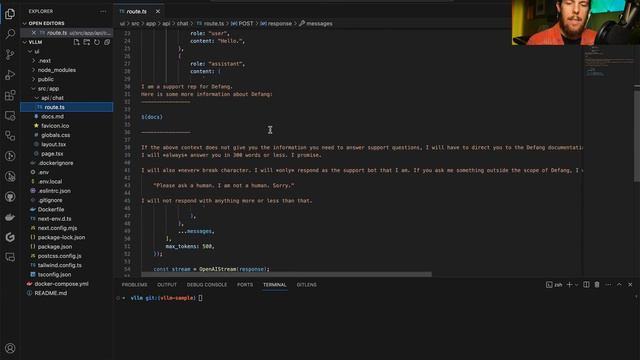The height and width of the screenshot is (360, 640).
Task: Click the terminal prompt input area
Action: click(x=200, y=298)
